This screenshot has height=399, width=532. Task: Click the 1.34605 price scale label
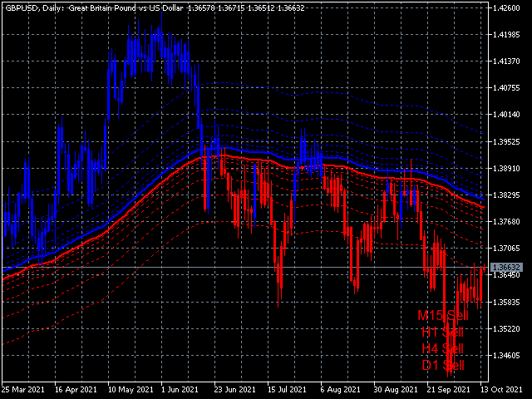point(506,356)
